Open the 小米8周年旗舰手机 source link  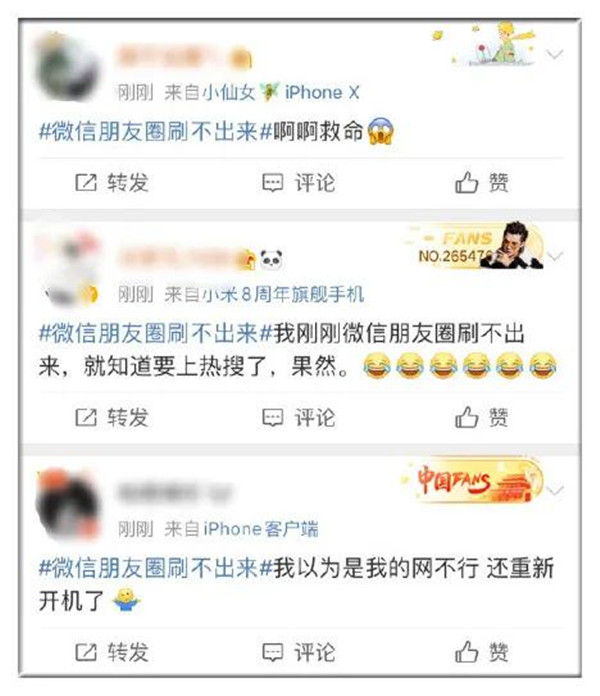click(283, 294)
